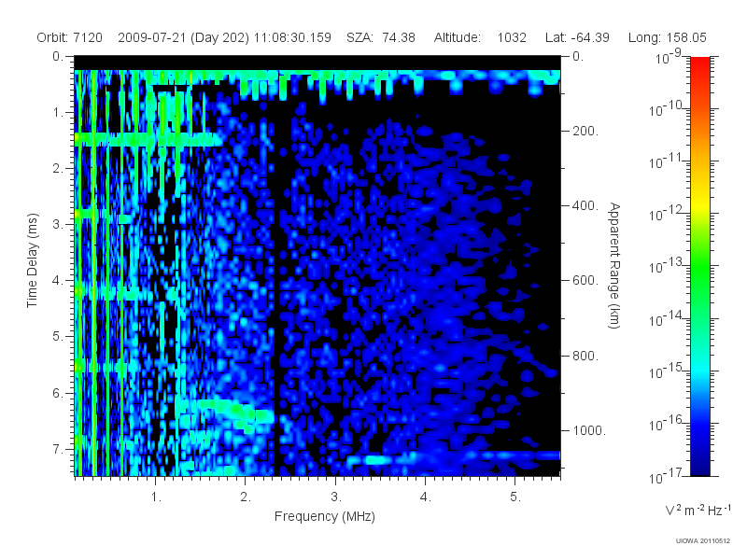Image resolution: width=747 pixels, height=560 pixels.
Task: Click the horizontal echo line near 4 MHz at 7 ms
Action: 453,457
